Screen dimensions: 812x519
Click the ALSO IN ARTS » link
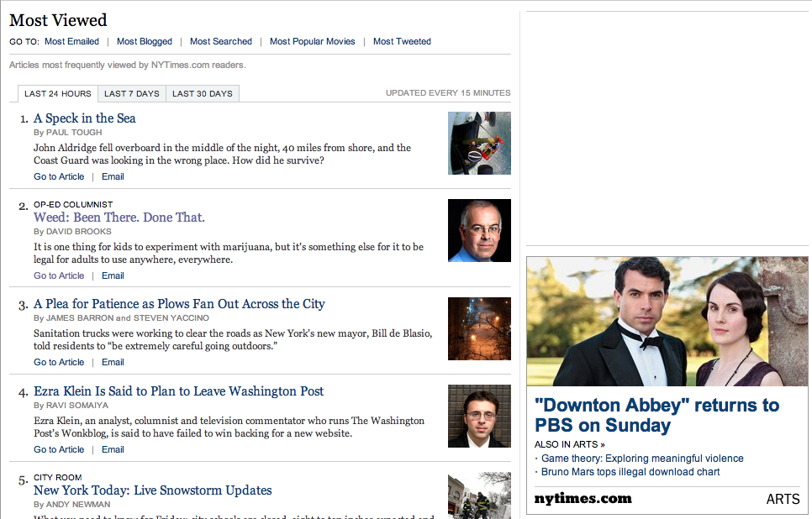coord(570,444)
